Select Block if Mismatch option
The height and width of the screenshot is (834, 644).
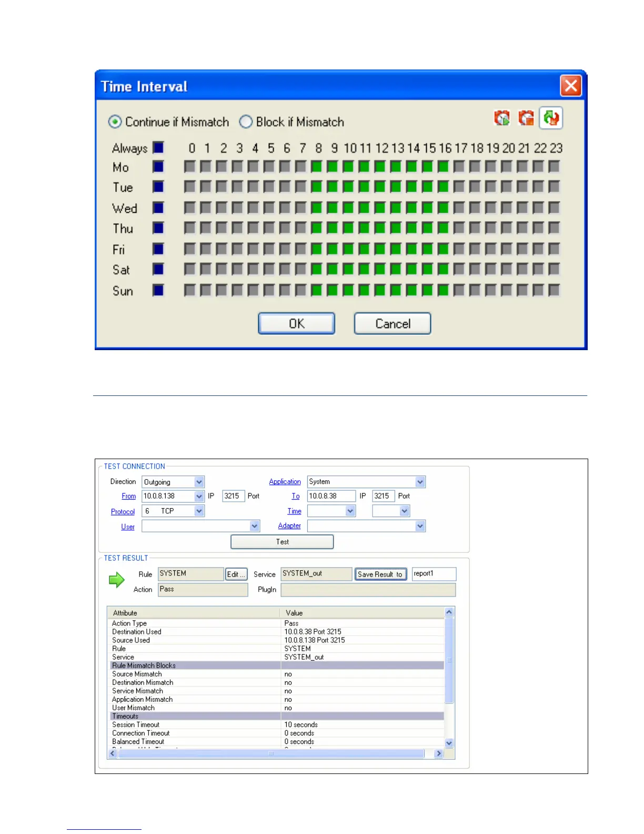(x=291, y=122)
